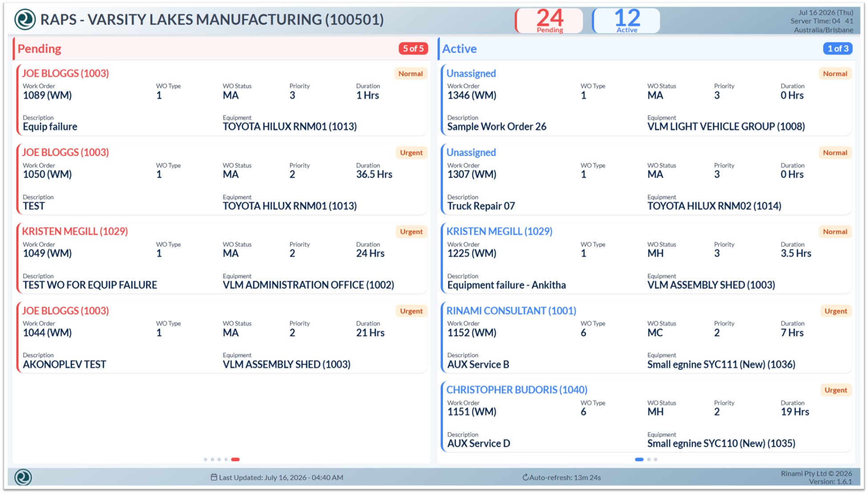
Task: Click the 19 Hrs duration value
Action: pos(795,412)
